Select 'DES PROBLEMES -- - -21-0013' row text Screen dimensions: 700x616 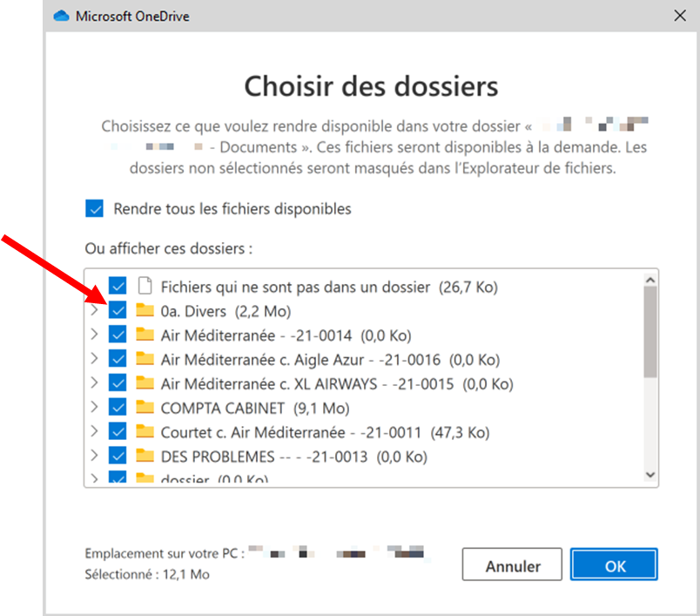[x=294, y=456]
